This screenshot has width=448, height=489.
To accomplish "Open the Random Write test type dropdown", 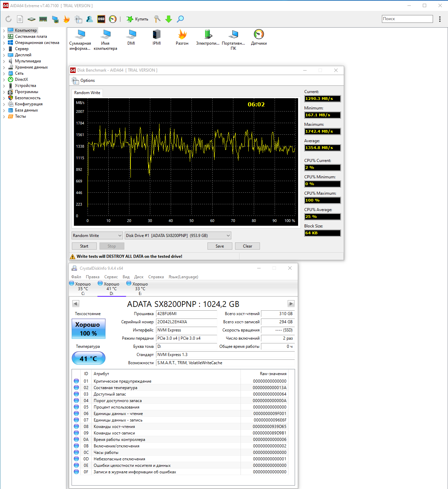I will (97, 236).
